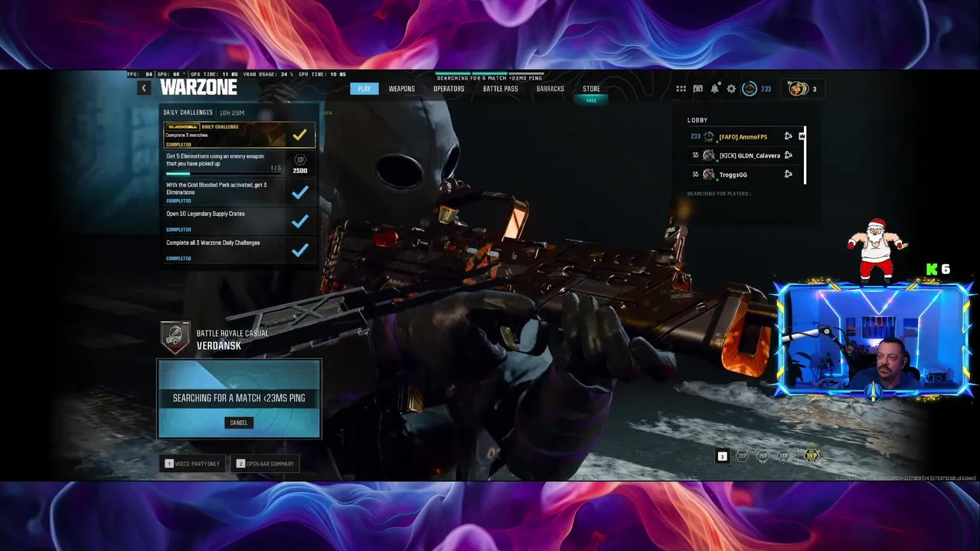
Task: Go back with the arrow beside WARZONE
Action: (143, 89)
